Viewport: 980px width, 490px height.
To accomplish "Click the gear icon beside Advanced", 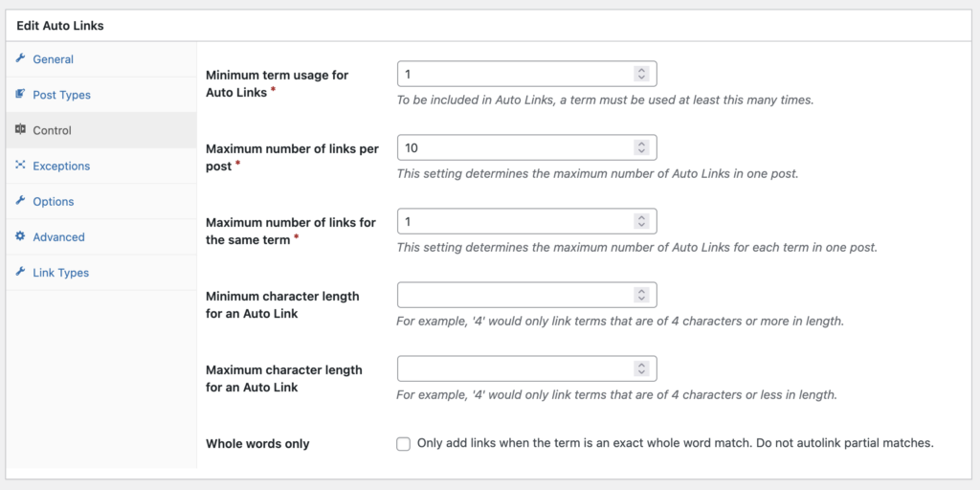I will pyautogui.click(x=20, y=236).
